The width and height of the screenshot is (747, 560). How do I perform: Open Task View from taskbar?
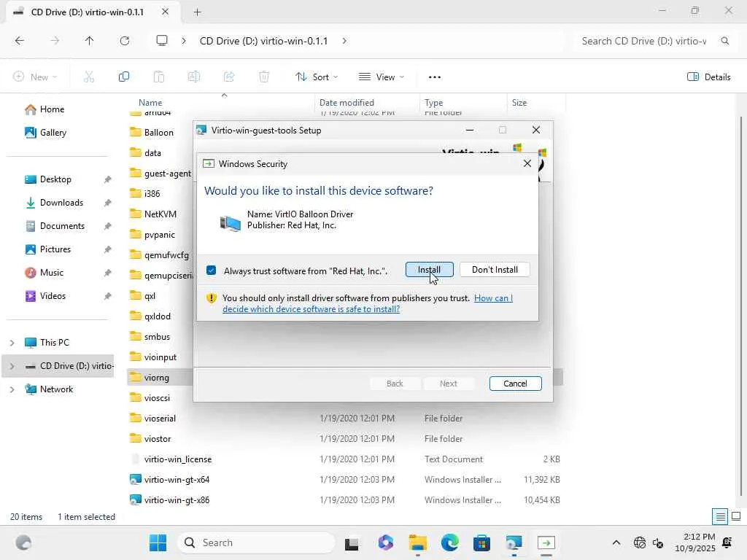(352, 542)
